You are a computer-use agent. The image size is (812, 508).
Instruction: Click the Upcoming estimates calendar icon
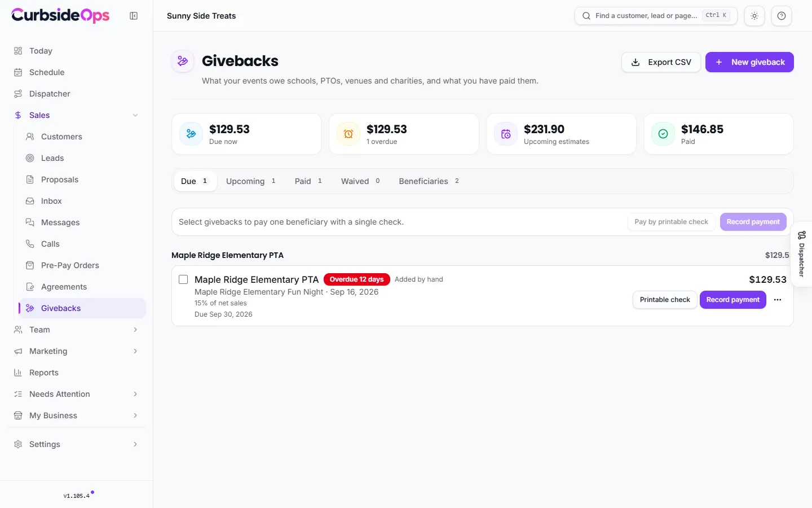tap(506, 134)
